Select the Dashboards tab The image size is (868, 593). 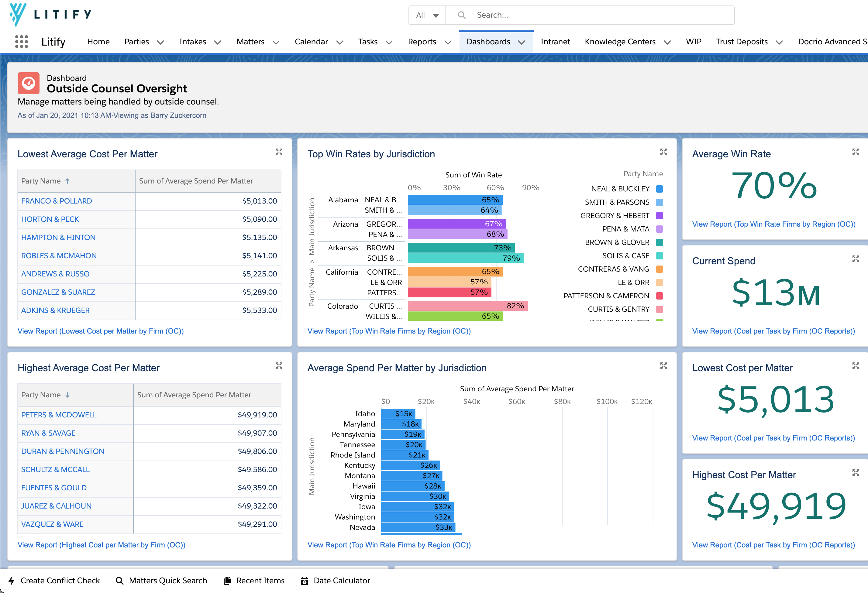tap(488, 42)
